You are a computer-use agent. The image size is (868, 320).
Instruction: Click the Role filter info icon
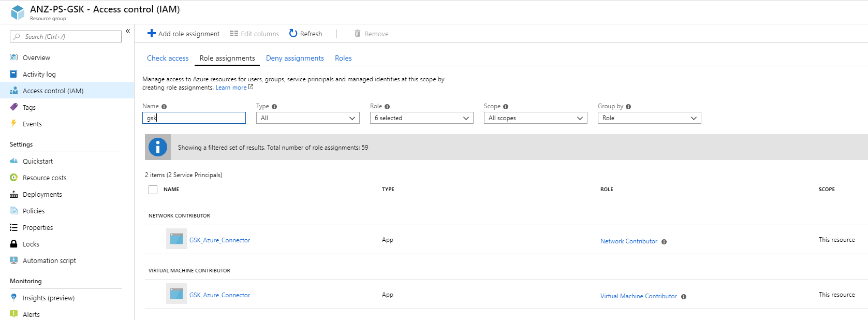coord(387,107)
